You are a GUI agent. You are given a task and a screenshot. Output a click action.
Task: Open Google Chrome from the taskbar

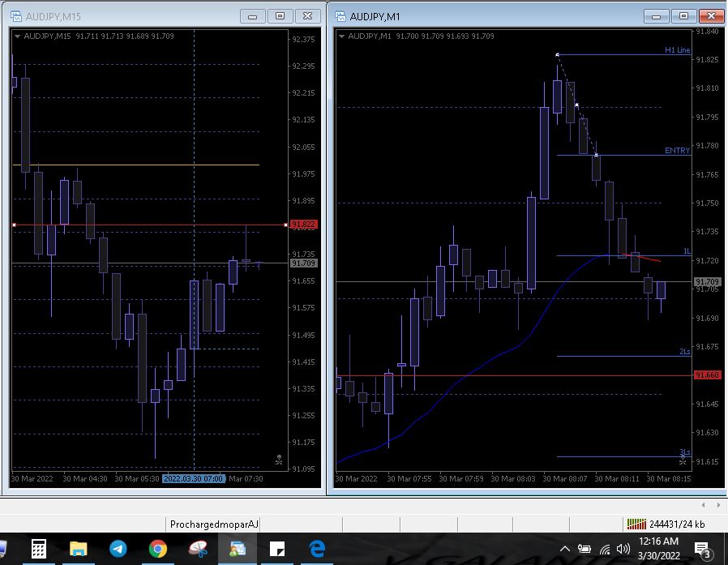[x=158, y=549]
